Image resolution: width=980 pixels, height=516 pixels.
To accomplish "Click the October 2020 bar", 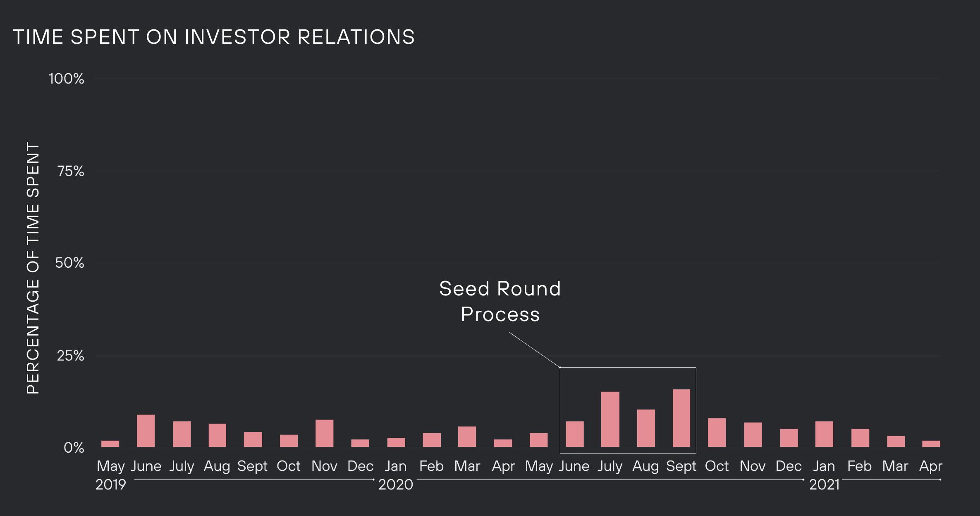I will pos(717,432).
